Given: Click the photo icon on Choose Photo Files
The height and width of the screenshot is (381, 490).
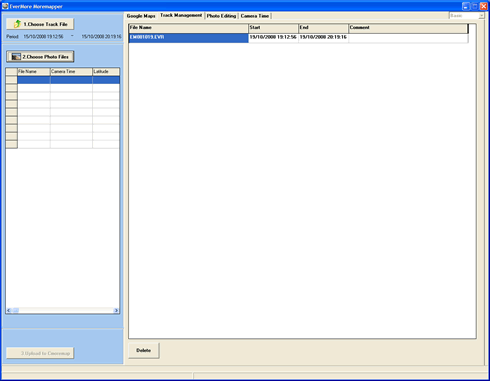Looking at the screenshot, I should pyautogui.click(x=16, y=57).
